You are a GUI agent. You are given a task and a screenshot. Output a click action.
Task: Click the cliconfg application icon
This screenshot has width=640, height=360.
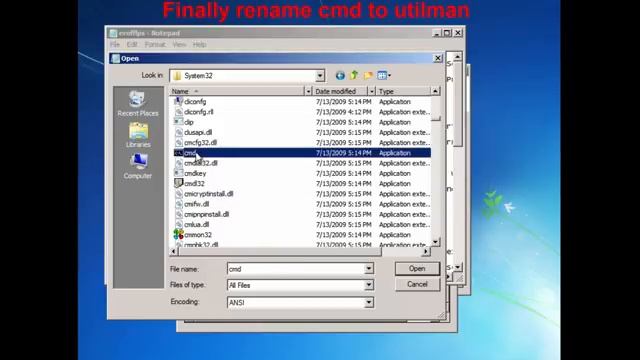point(178,101)
